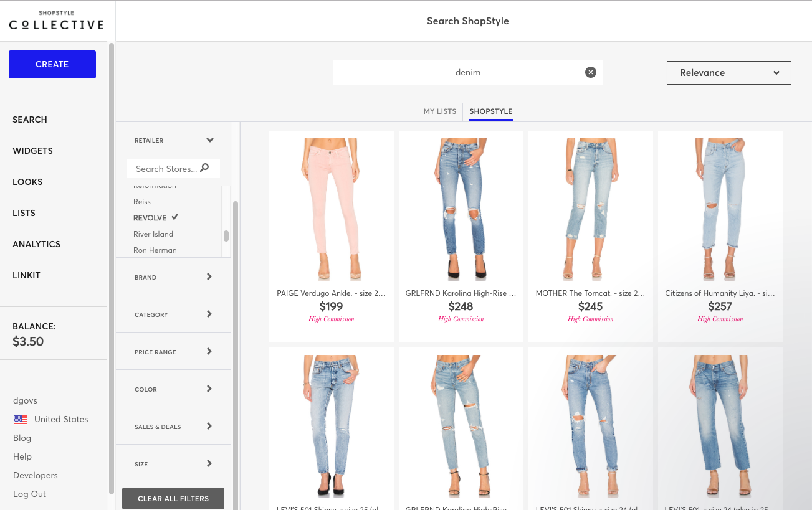This screenshot has height=510, width=812.
Task: Click the ShopStyle Collective logo
Action: point(56,21)
